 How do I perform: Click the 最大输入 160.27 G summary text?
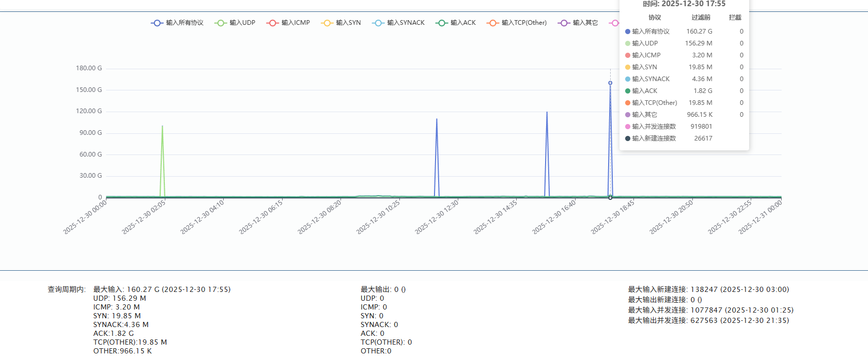tap(162, 289)
